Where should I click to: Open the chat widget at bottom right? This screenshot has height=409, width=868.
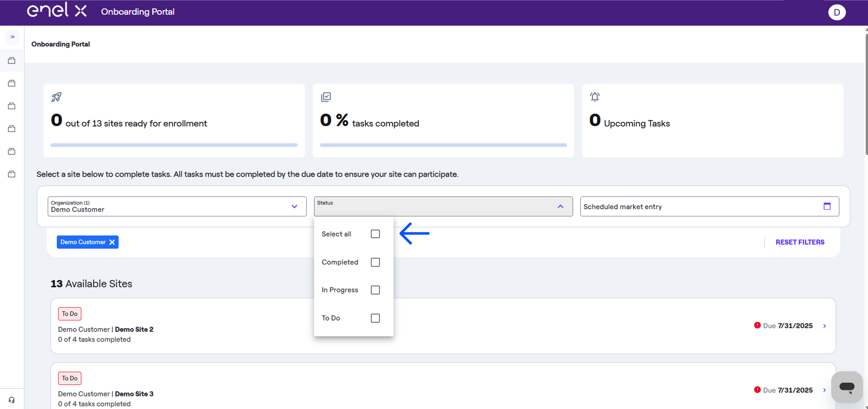[847, 387]
